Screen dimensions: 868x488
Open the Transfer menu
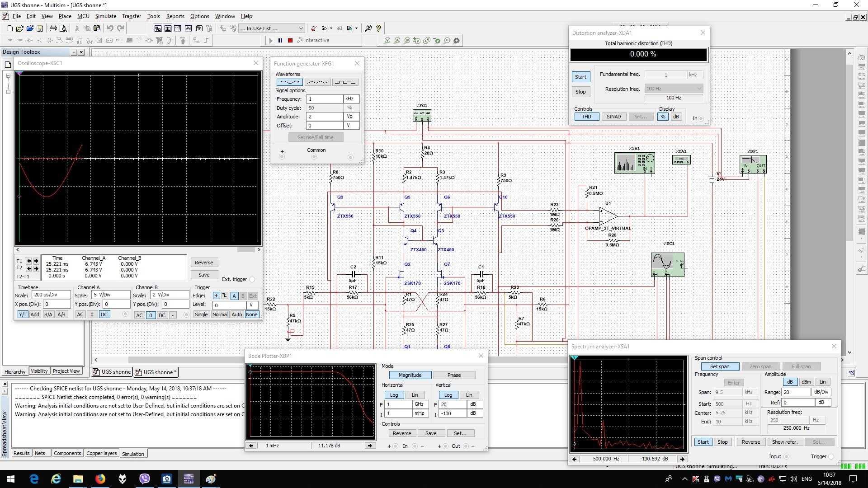point(131,16)
